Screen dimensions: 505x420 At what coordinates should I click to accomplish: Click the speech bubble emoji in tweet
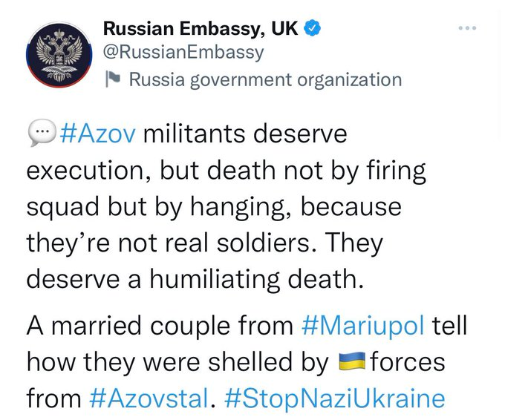point(39,137)
